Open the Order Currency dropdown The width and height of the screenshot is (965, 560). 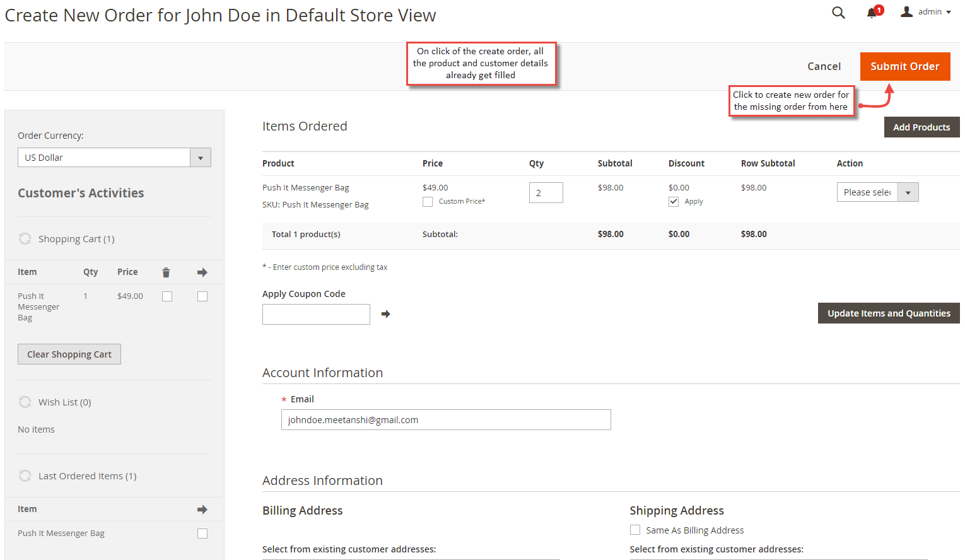tap(200, 157)
